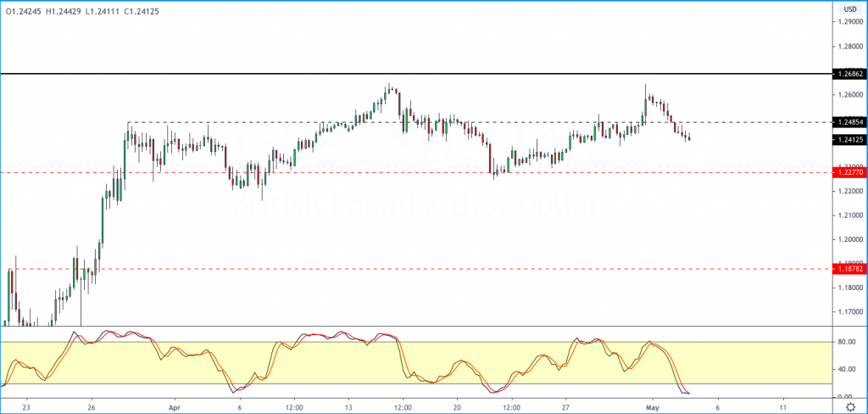The width and height of the screenshot is (868, 414).
Task: Click the open price O1.24245 readout
Action: click(x=24, y=11)
